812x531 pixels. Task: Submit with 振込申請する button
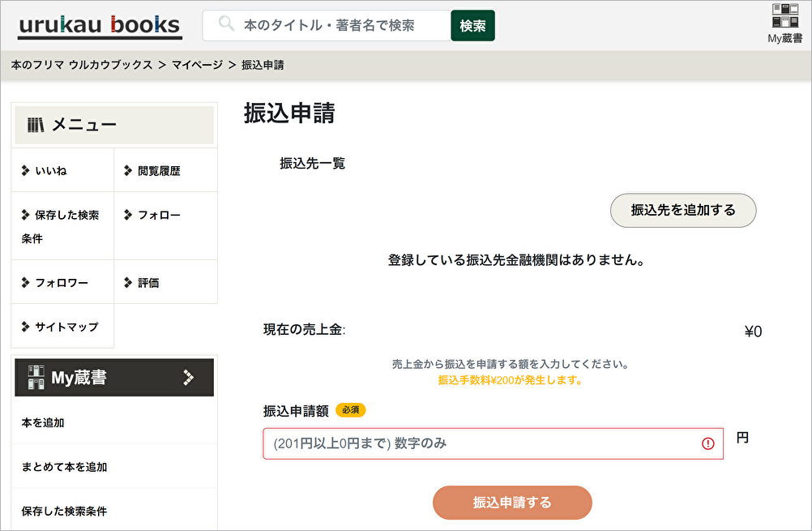tap(512, 503)
